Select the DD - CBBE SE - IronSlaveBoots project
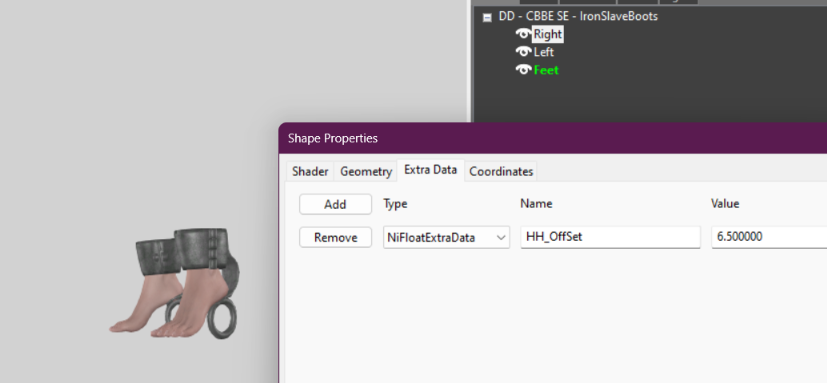The height and width of the screenshot is (383, 827). pyautogui.click(x=578, y=16)
